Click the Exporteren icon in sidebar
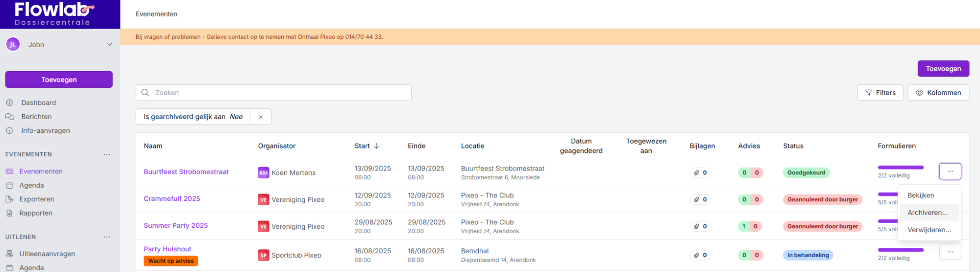Viewport: 980px width, 272px height. 9,199
